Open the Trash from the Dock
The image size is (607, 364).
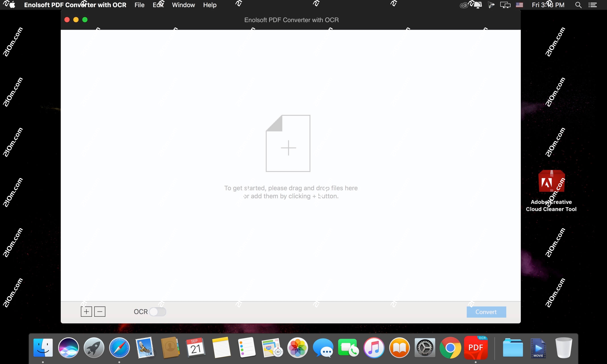[563, 347]
